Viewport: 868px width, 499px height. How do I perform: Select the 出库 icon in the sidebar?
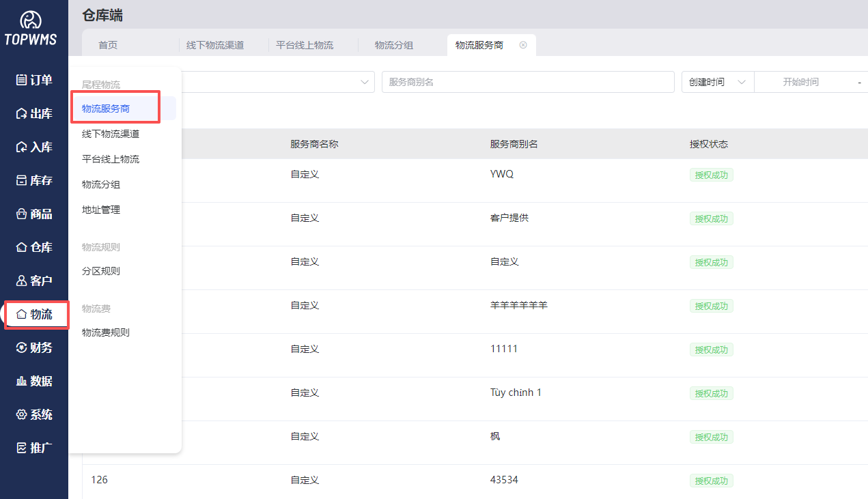(x=34, y=113)
